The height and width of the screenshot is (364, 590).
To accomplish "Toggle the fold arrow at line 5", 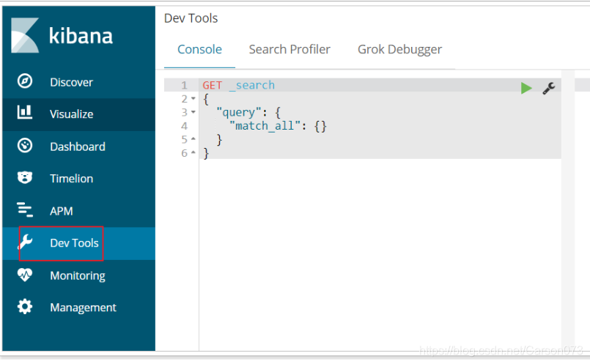I will click(193, 139).
